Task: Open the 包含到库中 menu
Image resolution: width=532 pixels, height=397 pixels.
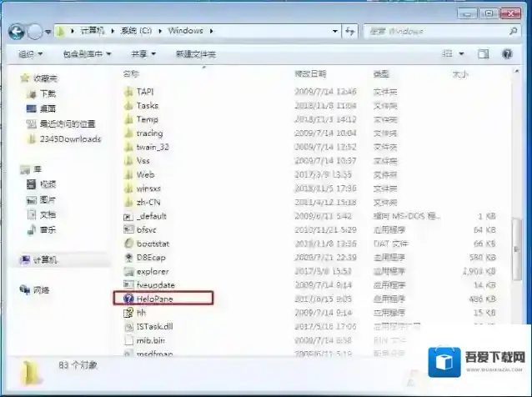Action: (87, 54)
